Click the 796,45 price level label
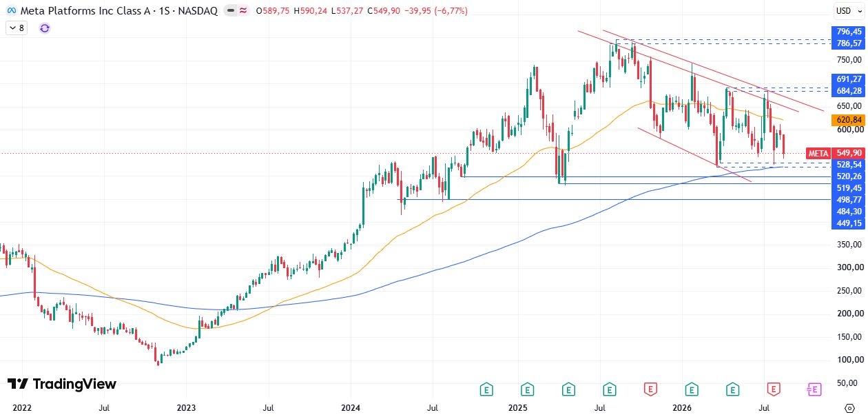The height and width of the screenshot is (417, 868). click(x=848, y=32)
